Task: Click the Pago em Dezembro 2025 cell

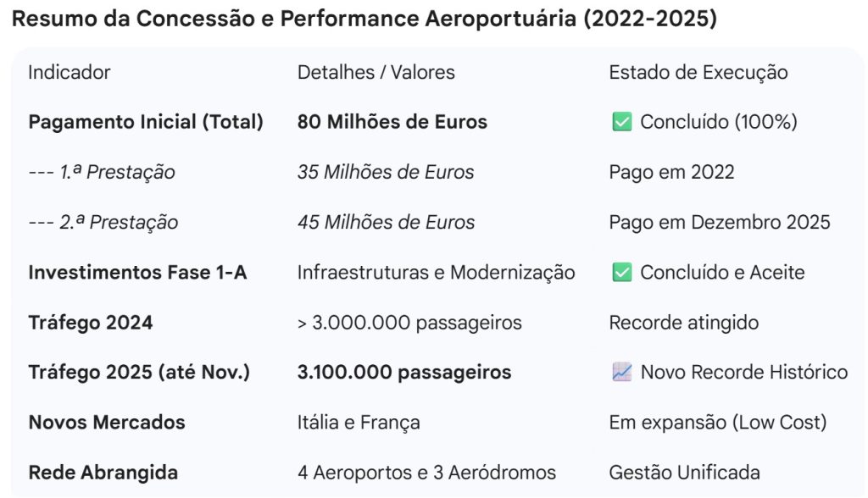Action: click(x=720, y=223)
